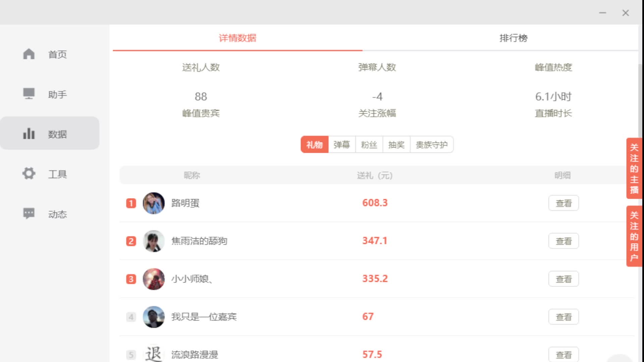Switch to the 弹幕 filter
644x362 pixels.
click(341, 144)
